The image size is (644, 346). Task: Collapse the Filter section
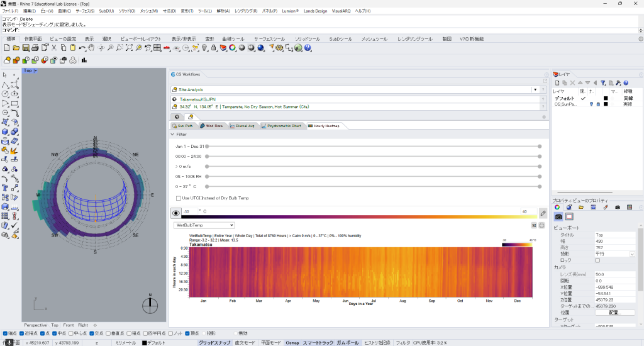coord(173,135)
